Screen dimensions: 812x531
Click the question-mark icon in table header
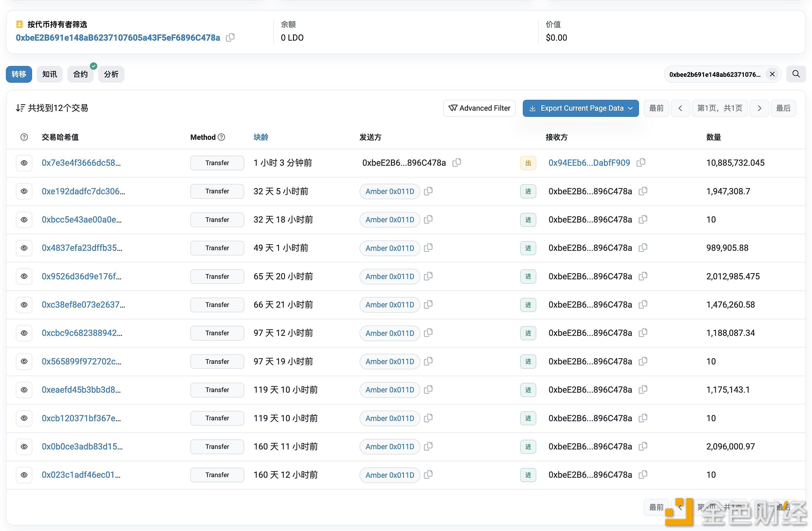24,137
